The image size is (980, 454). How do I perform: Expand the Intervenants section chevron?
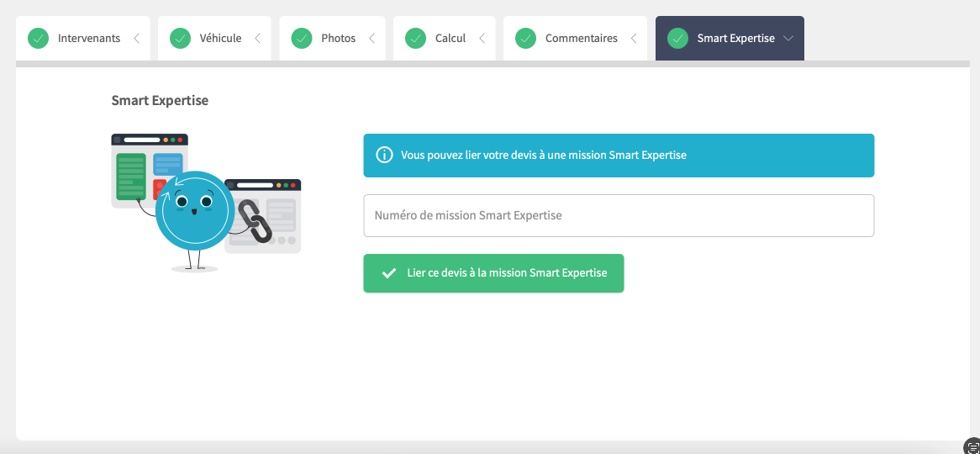136,39
